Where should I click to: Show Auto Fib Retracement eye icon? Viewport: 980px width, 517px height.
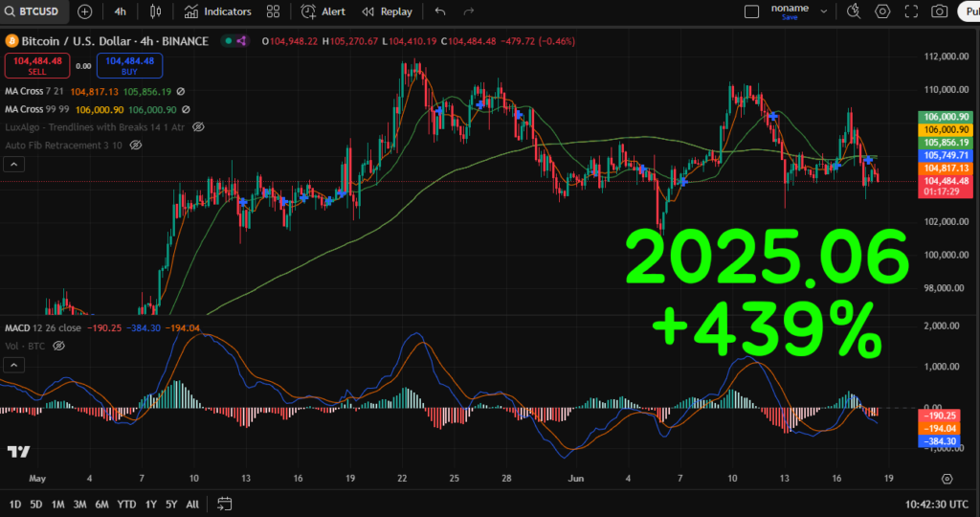[136, 145]
